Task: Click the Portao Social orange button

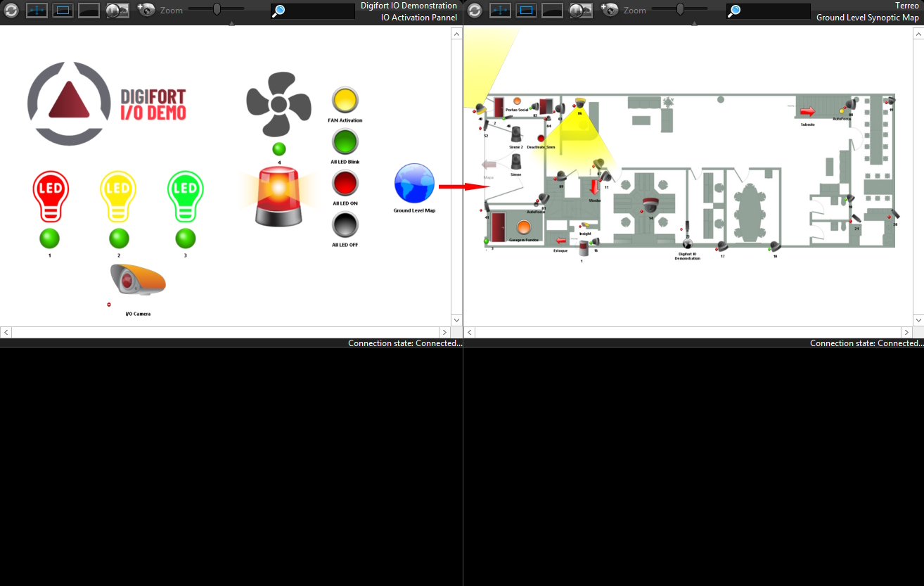Action: coord(517,101)
